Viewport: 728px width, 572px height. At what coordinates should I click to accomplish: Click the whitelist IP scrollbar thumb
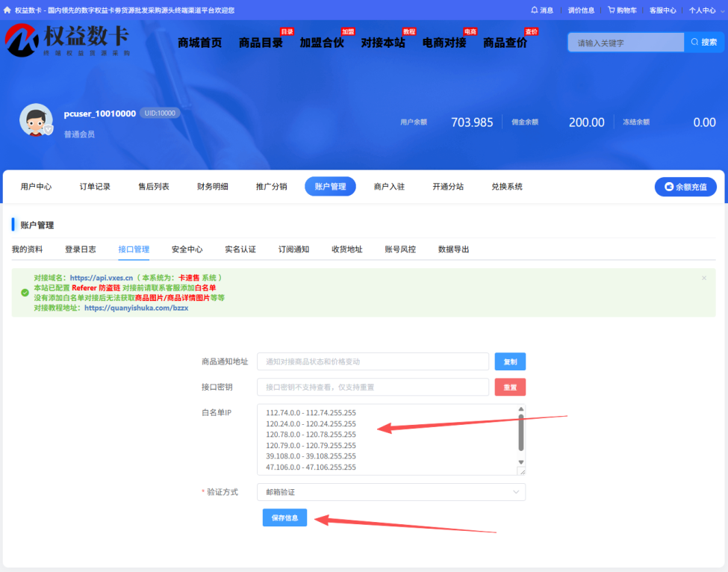[x=521, y=432]
